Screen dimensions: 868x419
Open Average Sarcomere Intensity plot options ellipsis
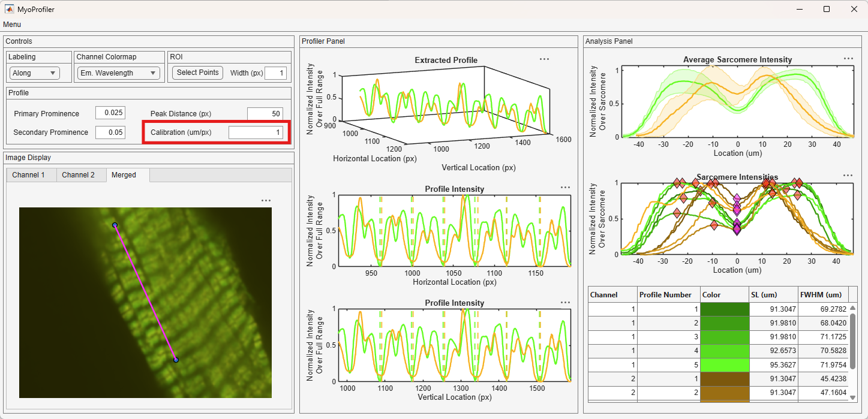point(848,59)
